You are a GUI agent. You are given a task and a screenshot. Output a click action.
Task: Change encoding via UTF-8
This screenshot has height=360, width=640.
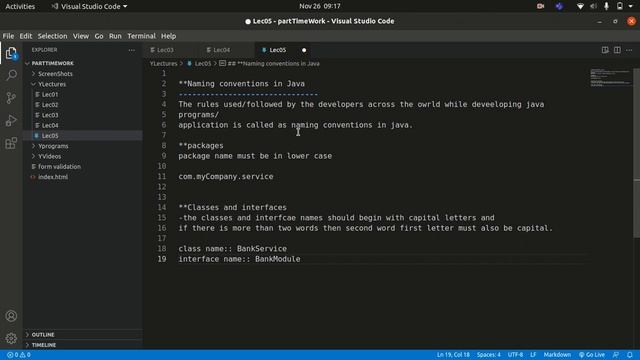coord(515,355)
